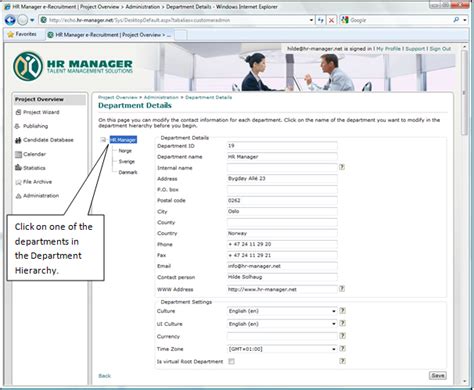Click the Email field
Image resolution: width=474 pixels, height=390 pixels.
tap(282, 266)
